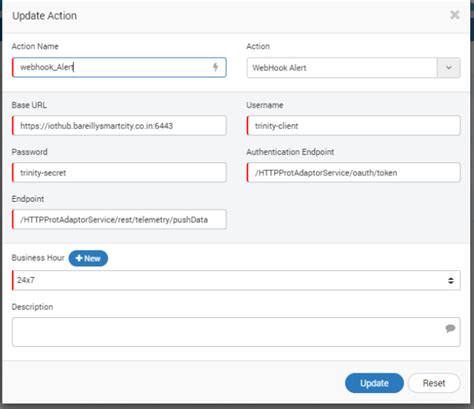
Task: Focus the Action Name input field
Action: [119, 67]
